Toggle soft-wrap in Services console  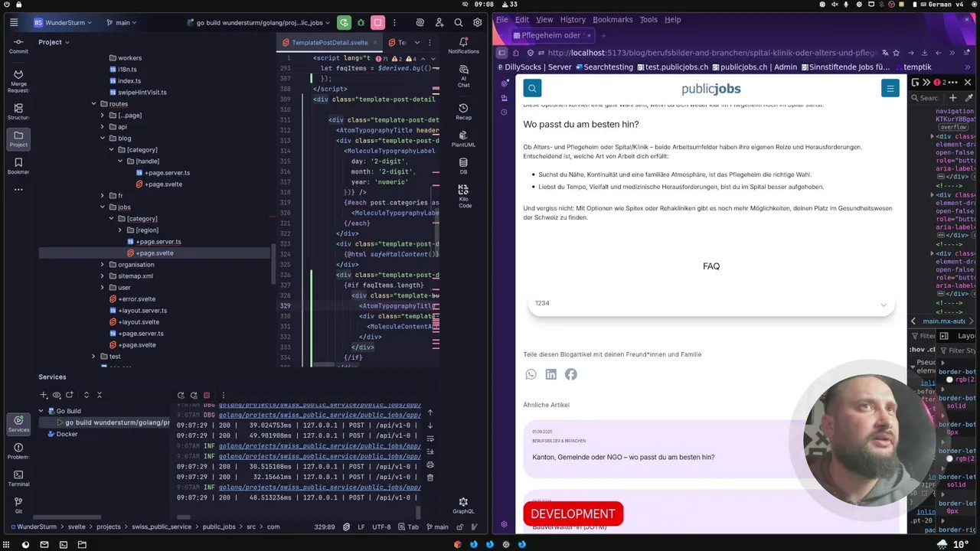430,439
